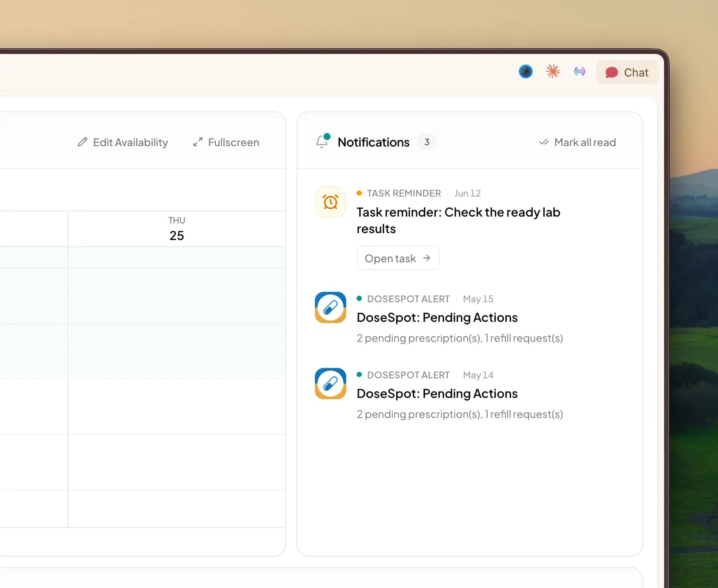Screen dimensions: 718x588
Task: Click the Open task button
Action: click(397, 258)
